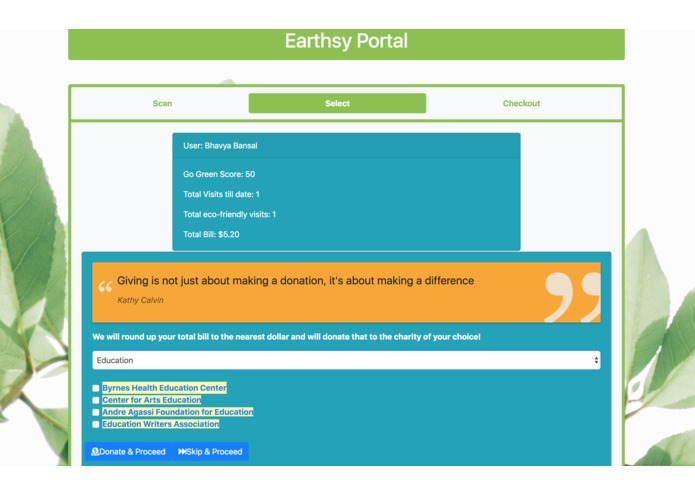The width and height of the screenshot is (695, 494).
Task: Visit Andre Agassi Foundation for Education link
Action: 178,412
